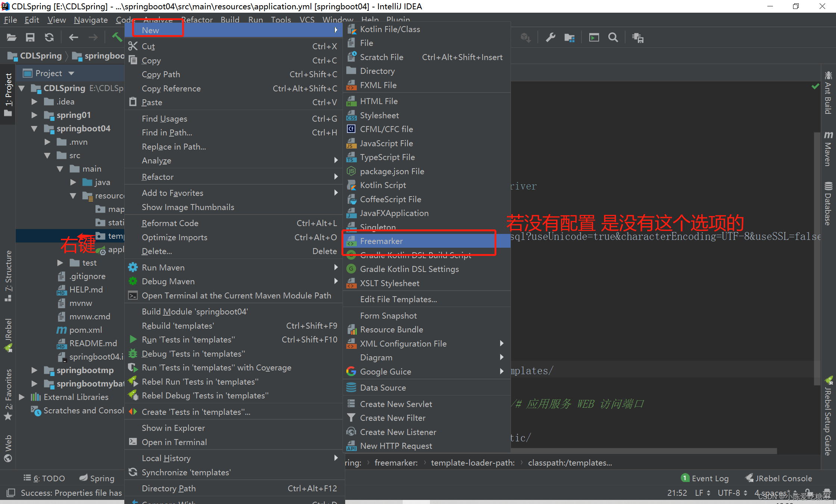This screenshot has width=836, height=504.
Task: Click the Run Anything terminal-window icon
Action: pos(594,38)
